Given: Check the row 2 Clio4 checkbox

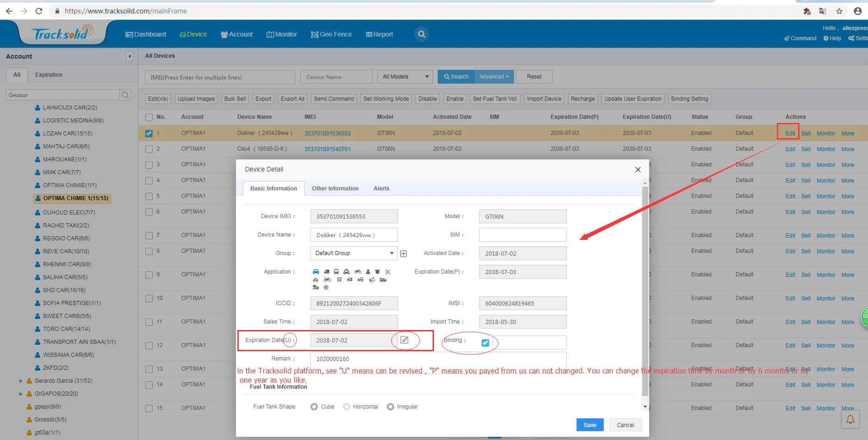Looking at the screenshot, I should click(149, 149).
